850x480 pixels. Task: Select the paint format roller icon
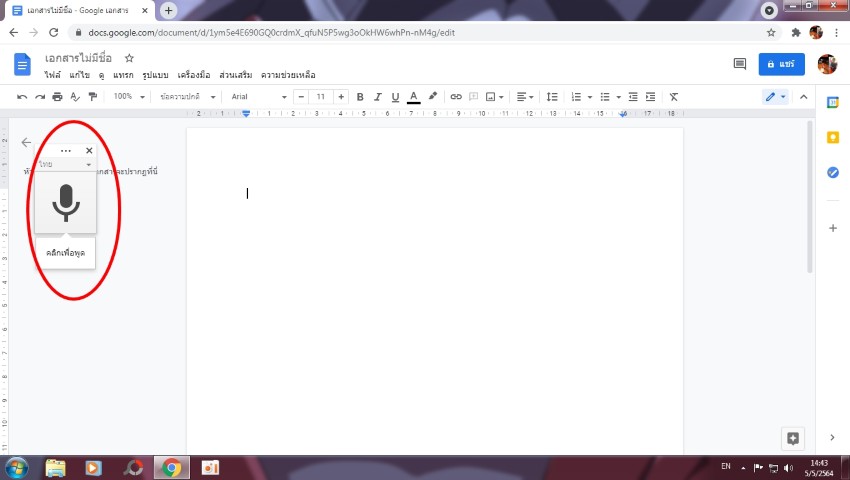(x=93, y=97)
